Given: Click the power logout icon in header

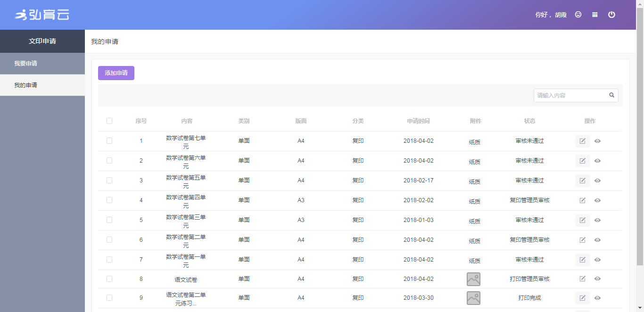Looking at the screenshot, I should click(611, 15).
